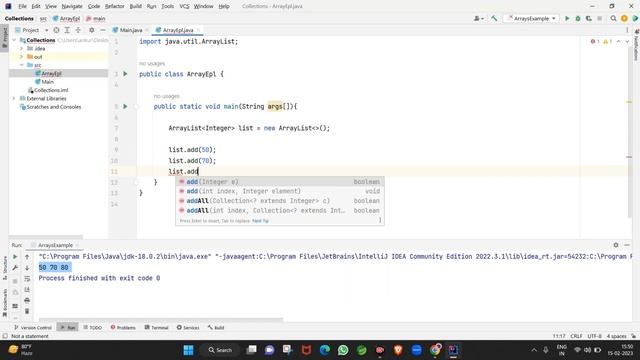
Task: Open the File menu
Action: click(x=22, y=6)
